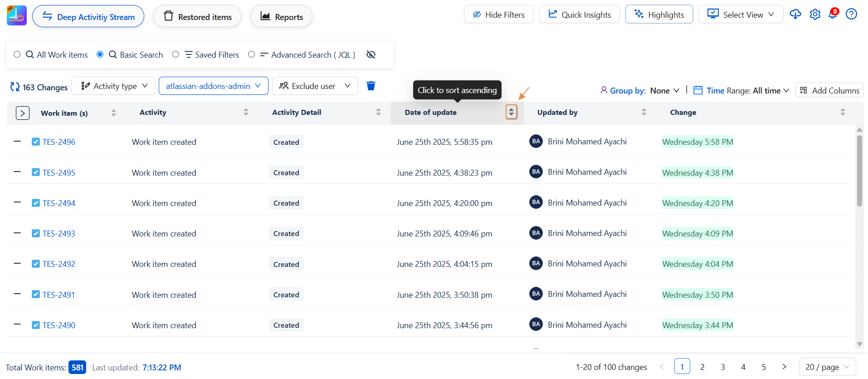The width and height of the screenshot is (868, 379).
Task: Choose Advanced Search (JQL) radio option
Action: click(x=251, y=54)
